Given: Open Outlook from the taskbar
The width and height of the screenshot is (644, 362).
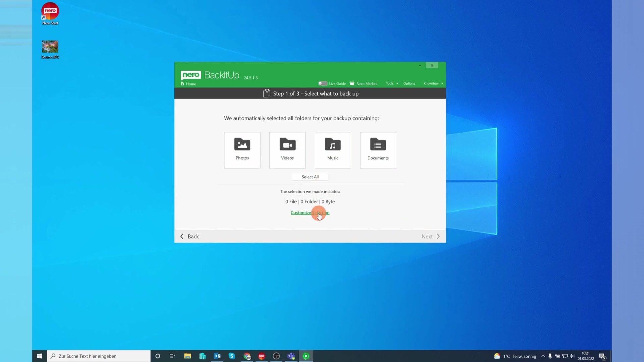Looking at the screenshot, I should click(x=217, y=356).
